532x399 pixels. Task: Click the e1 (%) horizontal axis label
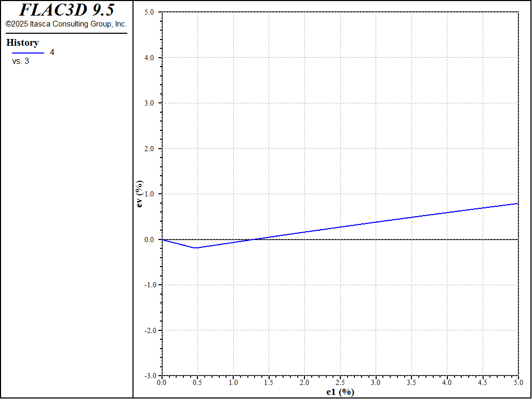pos(340,392)
